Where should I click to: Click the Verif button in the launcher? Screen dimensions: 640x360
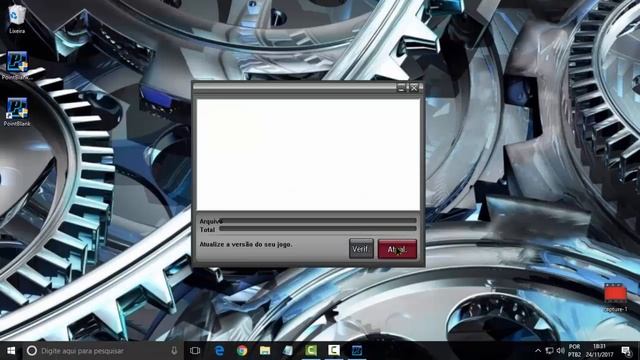[361, 249]
